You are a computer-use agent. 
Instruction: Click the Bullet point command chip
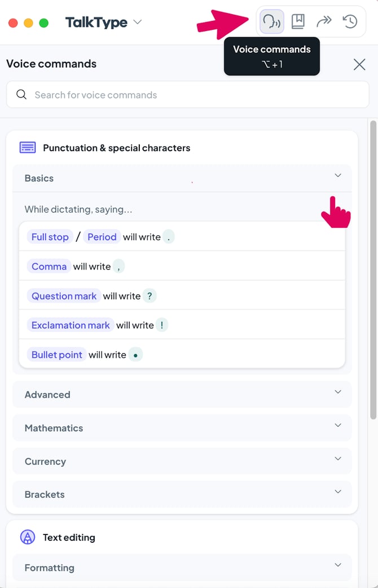(57, 355)
